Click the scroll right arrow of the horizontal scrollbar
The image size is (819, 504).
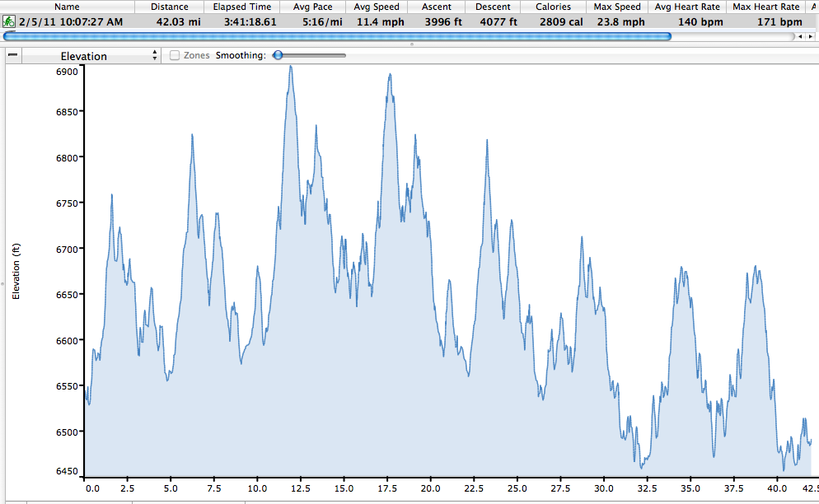point(811,36)
